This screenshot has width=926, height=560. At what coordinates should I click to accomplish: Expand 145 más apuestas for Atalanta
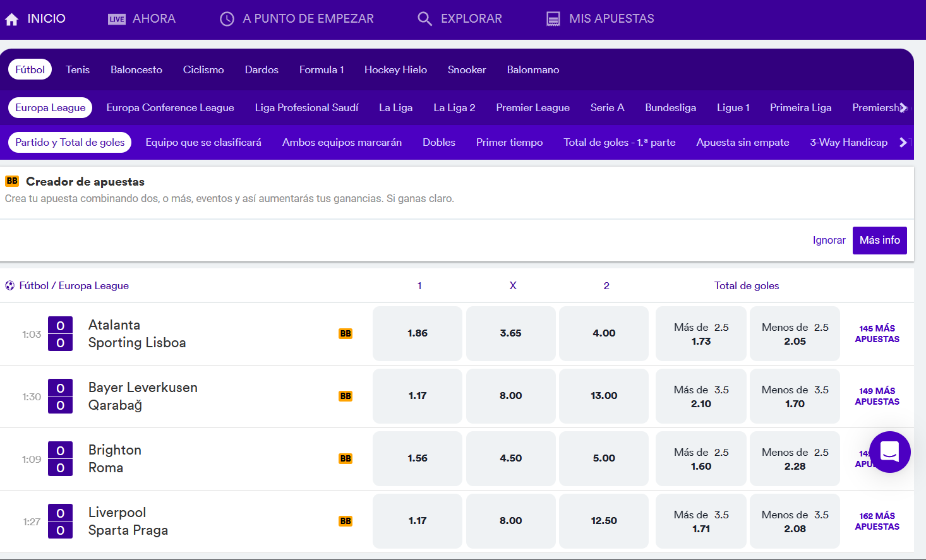click(877, 334)
